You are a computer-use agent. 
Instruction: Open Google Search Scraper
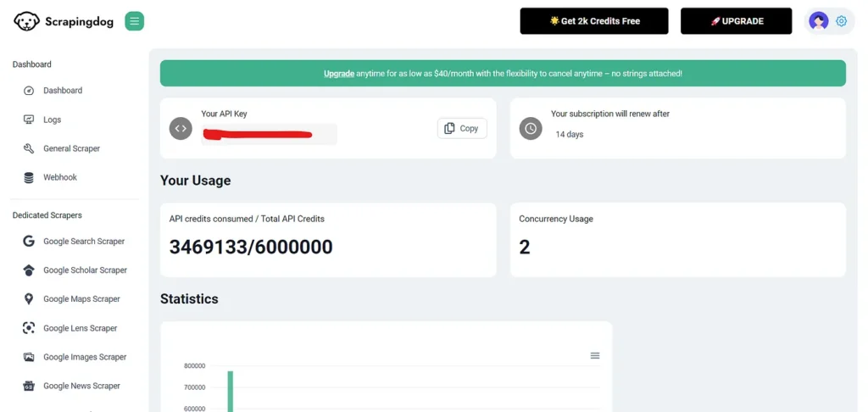[x=83, y=242]
